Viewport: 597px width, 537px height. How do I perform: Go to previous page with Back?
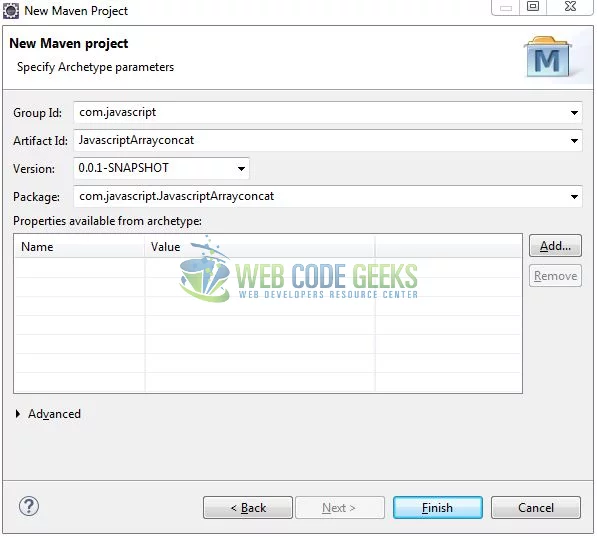coord(248,508)
